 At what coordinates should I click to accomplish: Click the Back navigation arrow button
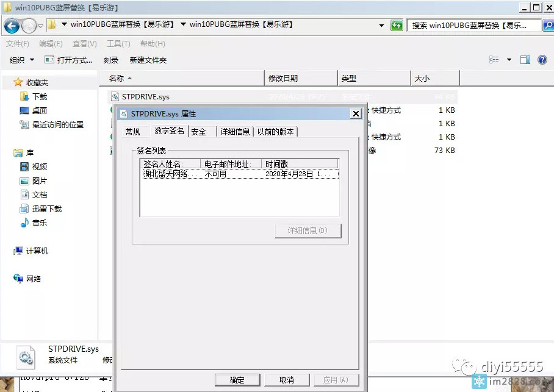pyautogui.click(x=12, y=26)
